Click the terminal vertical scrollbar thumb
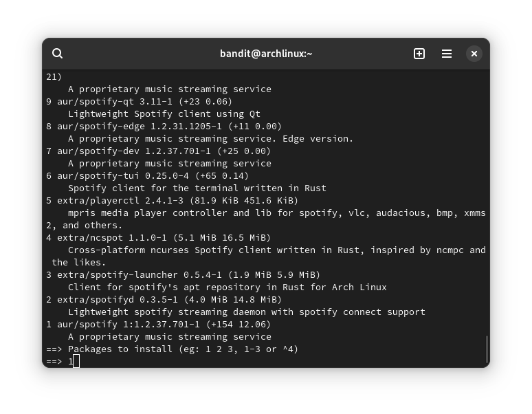Viewport: 532px width, 414px height. (487, 349)
